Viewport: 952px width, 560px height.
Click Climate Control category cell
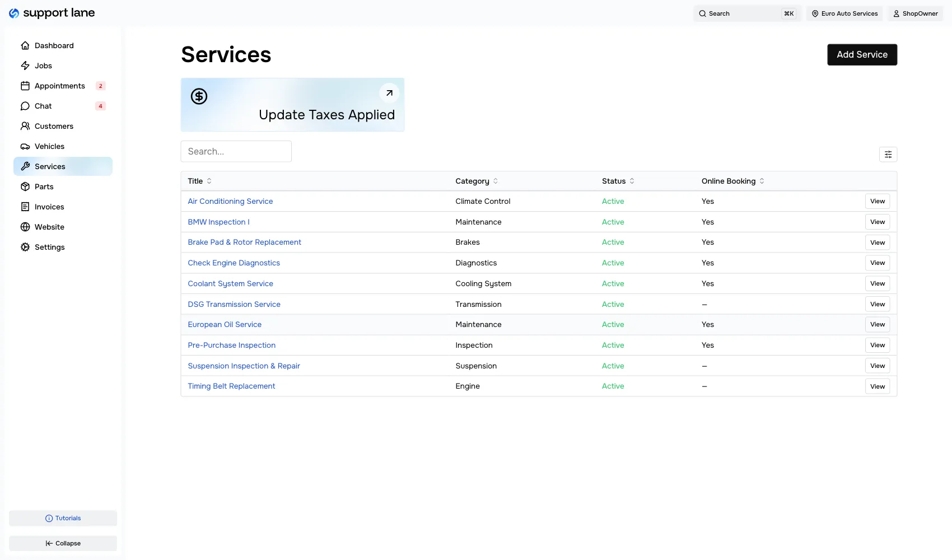click(x=483, y=201)
